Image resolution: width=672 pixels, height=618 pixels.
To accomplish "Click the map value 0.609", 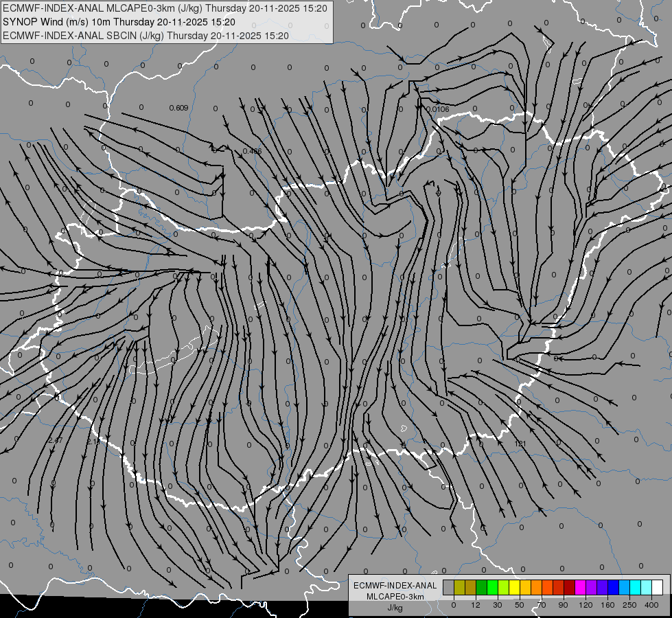I will click(x=178, y=108).
